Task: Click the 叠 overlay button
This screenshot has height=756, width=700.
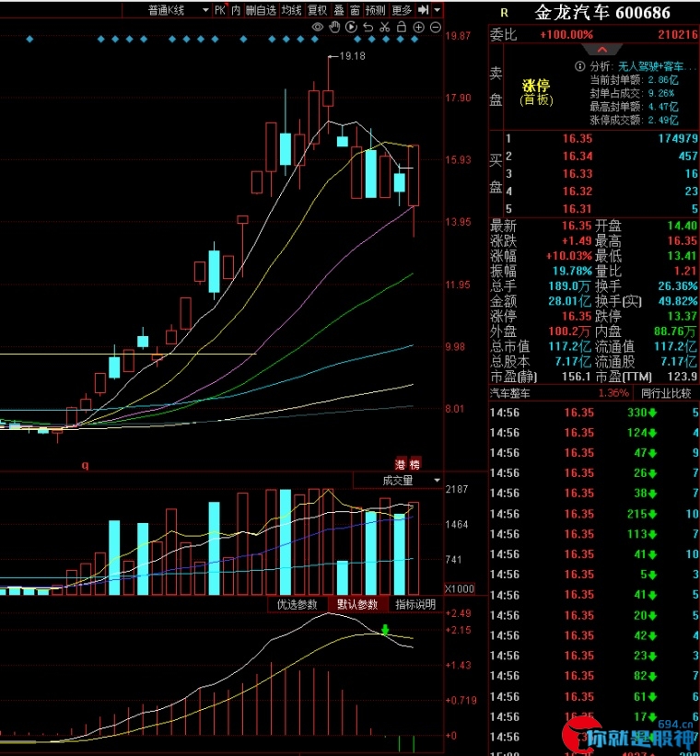Action: pyautogui.click(x=339, y=10)
